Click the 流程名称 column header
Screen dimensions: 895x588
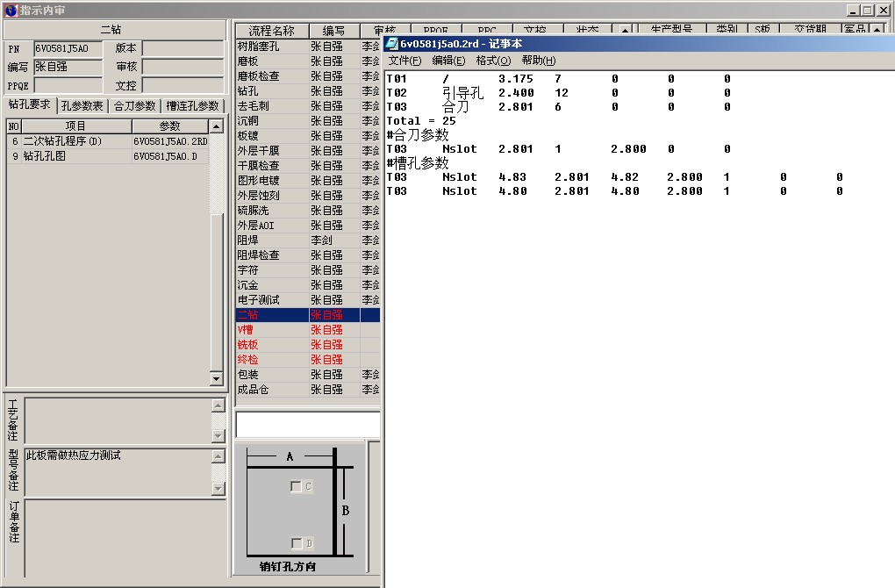tap(272, 31)
